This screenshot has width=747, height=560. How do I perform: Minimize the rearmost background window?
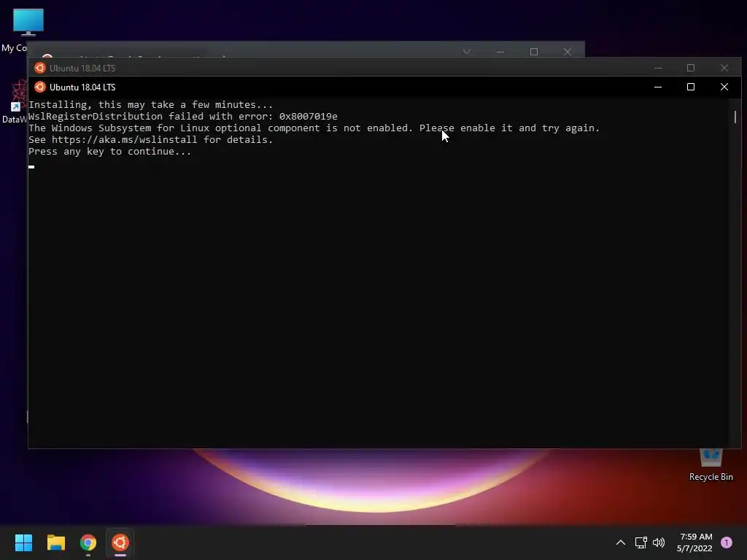coord(500,52)
